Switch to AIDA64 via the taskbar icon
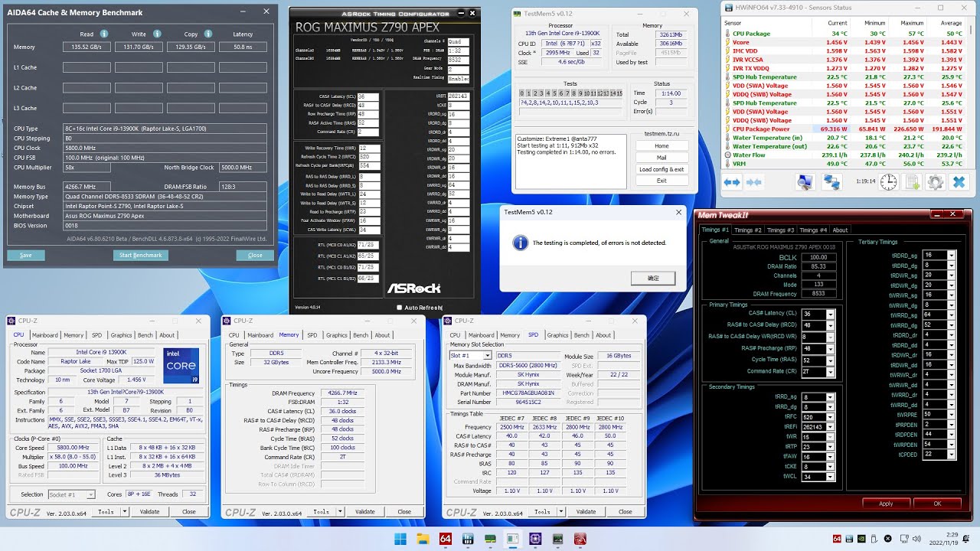This screenshot has width=980, height=551. pyautogui.click(x=446, y=539)
